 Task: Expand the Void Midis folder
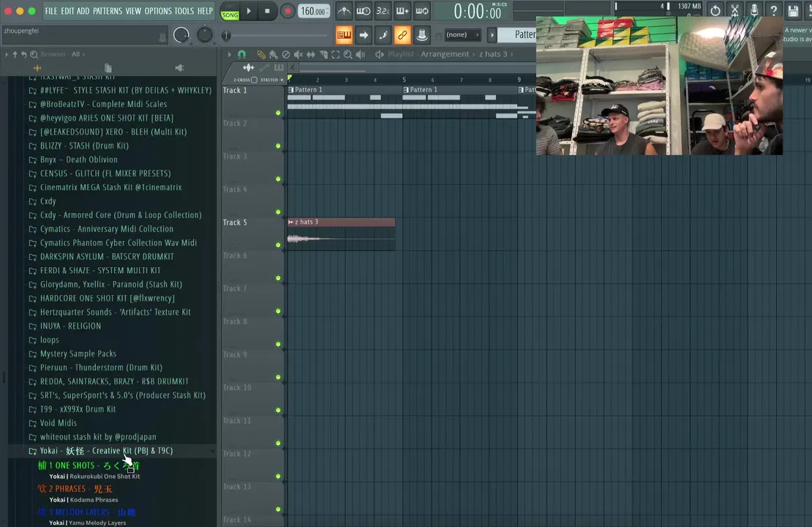pyautogui.click(x=58, y=423)
